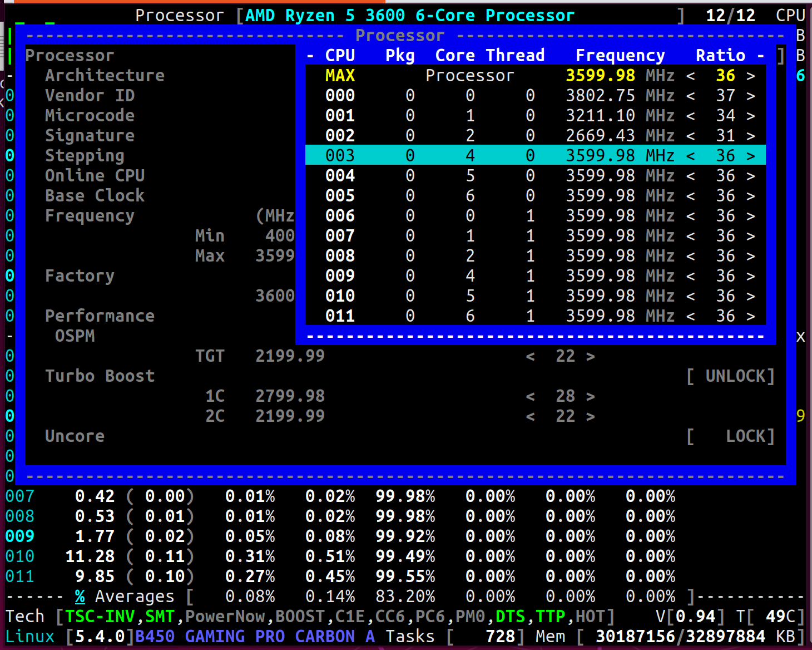
Task: Select CPU 008 row in ratio list
Action: (536, 255)
